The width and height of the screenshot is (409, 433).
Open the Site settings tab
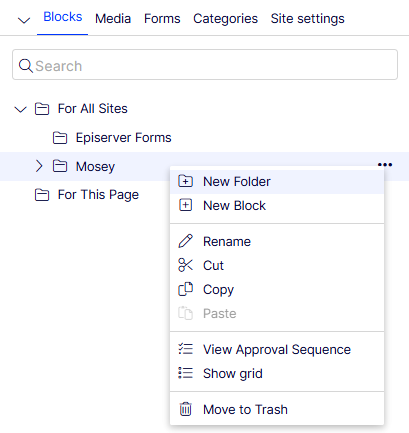pyautogui.click(x=307, y=19)
